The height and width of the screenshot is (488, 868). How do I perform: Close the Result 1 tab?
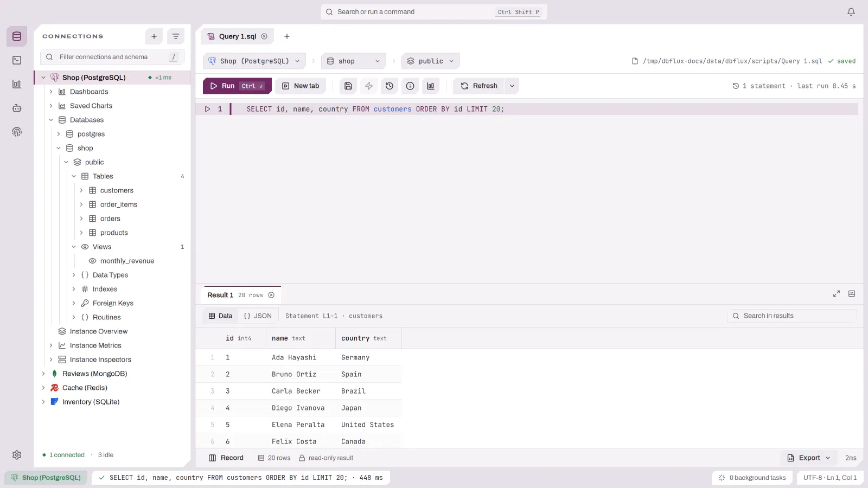tap(271, 295)
